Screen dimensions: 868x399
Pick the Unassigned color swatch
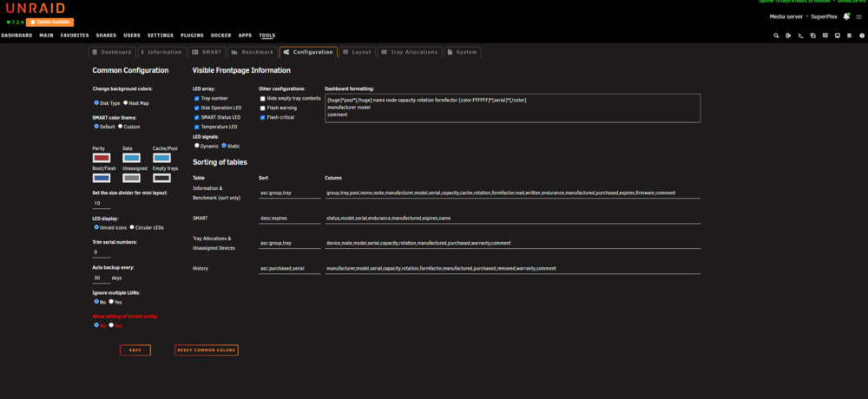132,178
